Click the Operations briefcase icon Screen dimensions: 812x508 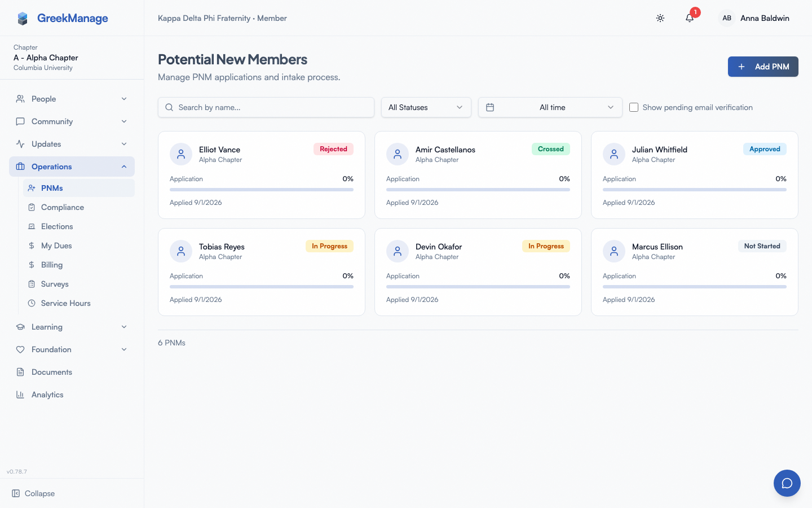coord(20,167)
